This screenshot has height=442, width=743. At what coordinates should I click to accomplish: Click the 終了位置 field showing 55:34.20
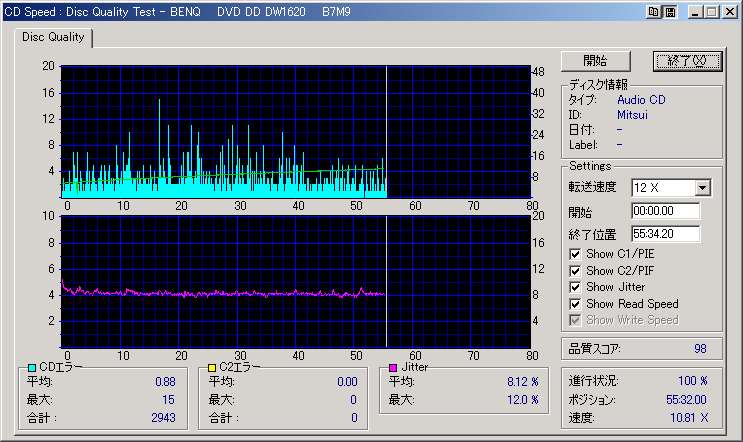tap(665, 234)
